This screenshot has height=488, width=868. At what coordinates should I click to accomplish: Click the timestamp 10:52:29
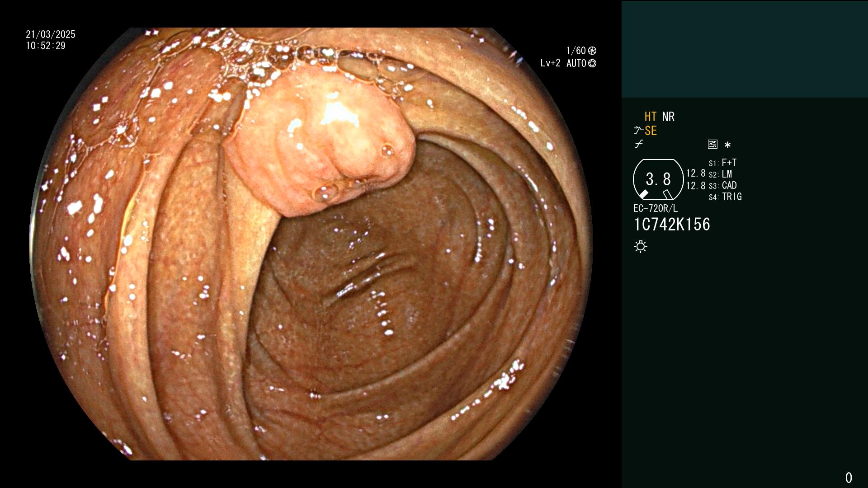(46, 46)
